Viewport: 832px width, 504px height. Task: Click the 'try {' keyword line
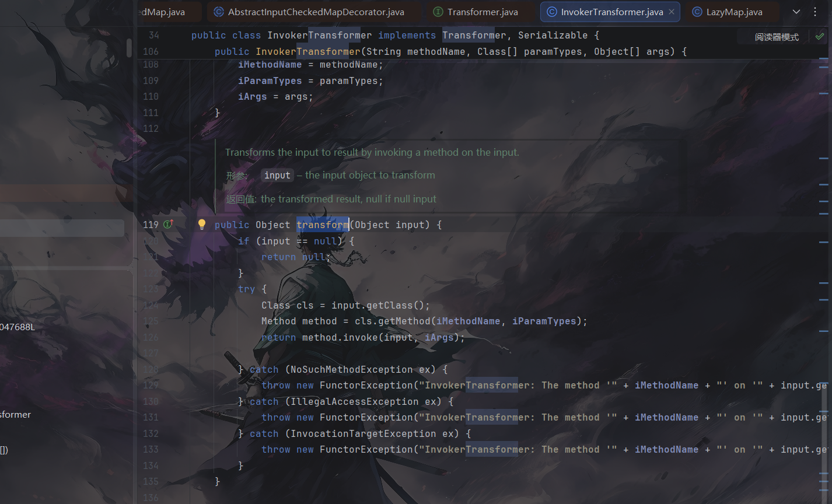pyautogui.click(x=252, y=289)
